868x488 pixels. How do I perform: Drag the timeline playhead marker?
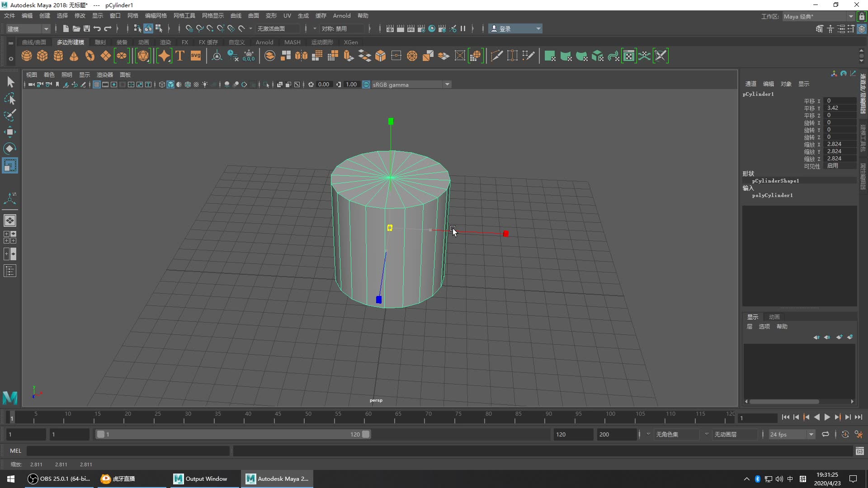coord(12,417)
